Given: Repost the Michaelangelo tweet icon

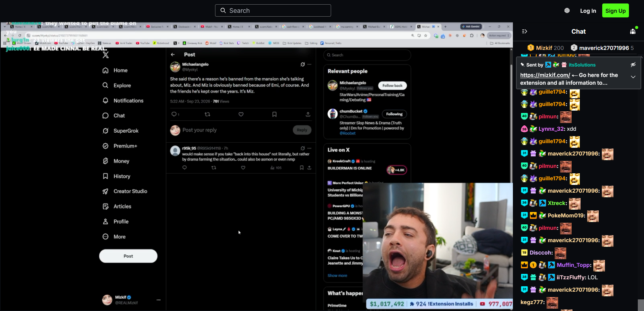Looking at the screenshot, I should point(207,114).
